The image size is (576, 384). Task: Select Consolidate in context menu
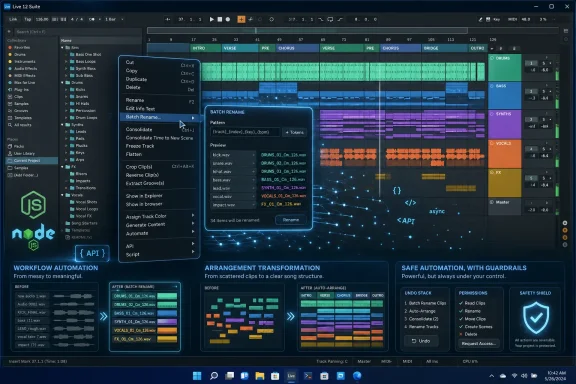(x=159, y=130)
